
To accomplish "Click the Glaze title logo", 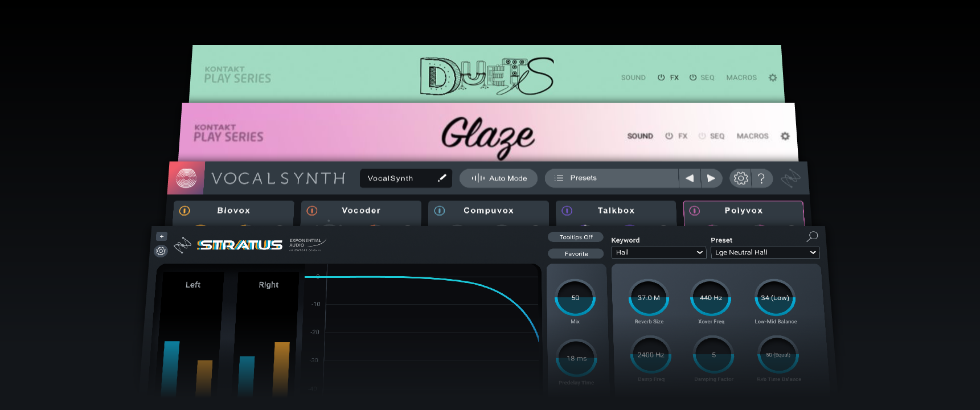I will pyautogui.click(x=488, y=137).
